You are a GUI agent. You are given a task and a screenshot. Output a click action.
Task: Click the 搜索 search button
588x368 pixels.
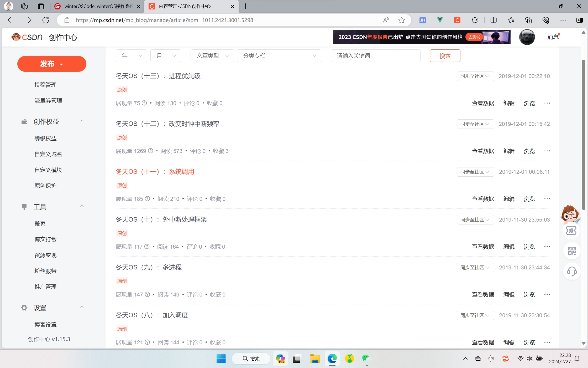click(445, 56)
